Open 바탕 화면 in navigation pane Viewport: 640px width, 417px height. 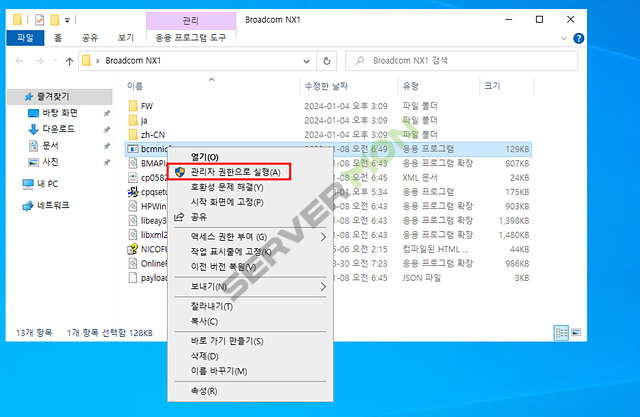click(x=60, y=113)
